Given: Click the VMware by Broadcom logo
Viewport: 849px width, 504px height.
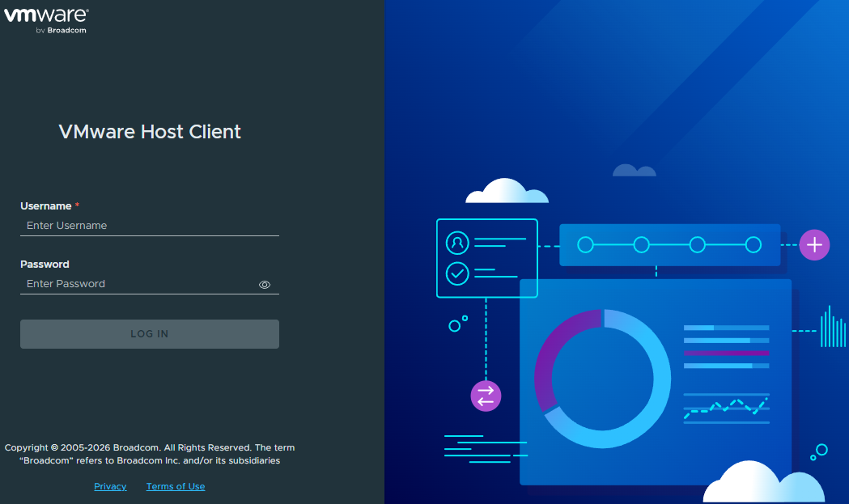Looking at the screenshot, I should coord(46,21).
